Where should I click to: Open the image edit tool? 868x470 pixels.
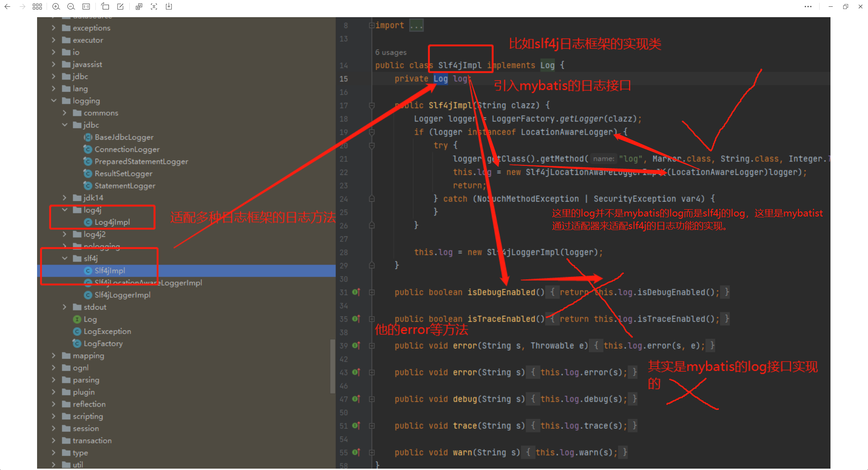[x=120, y=7]
